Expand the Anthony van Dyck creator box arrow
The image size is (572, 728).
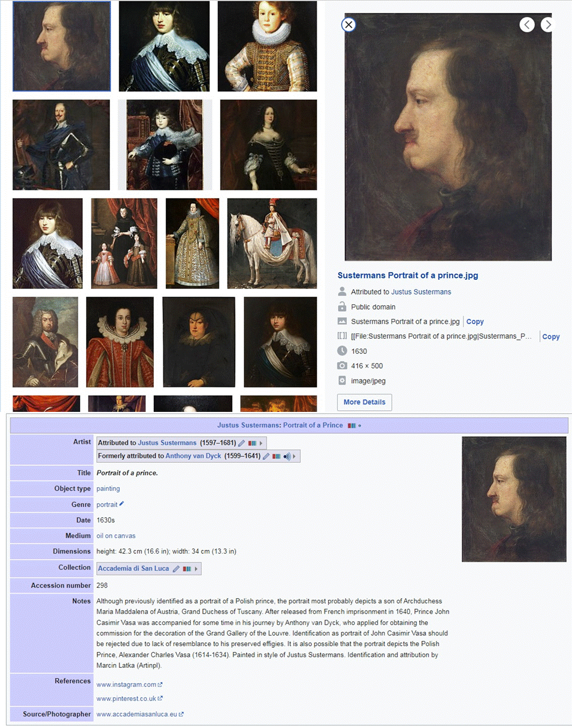click(294, 456)
